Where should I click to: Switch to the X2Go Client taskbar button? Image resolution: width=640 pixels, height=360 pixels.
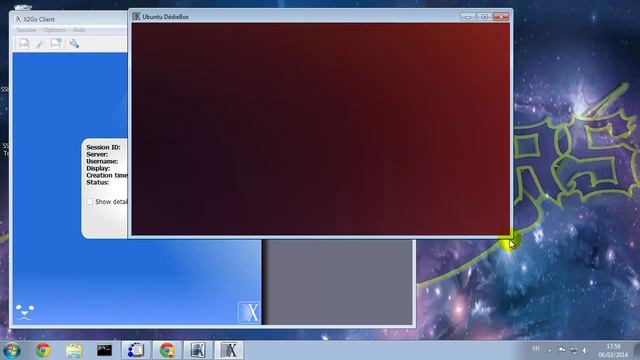pyautogui.click(x=198, y=350)
